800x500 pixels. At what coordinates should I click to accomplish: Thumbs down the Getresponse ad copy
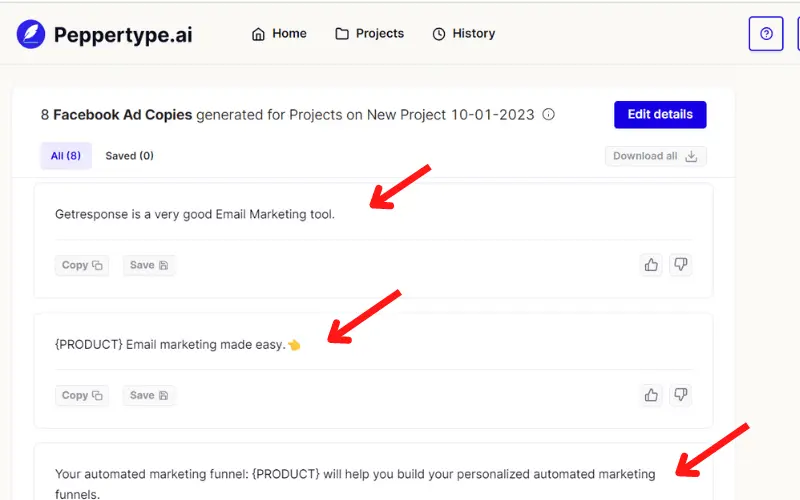click(x=681, y=265)
